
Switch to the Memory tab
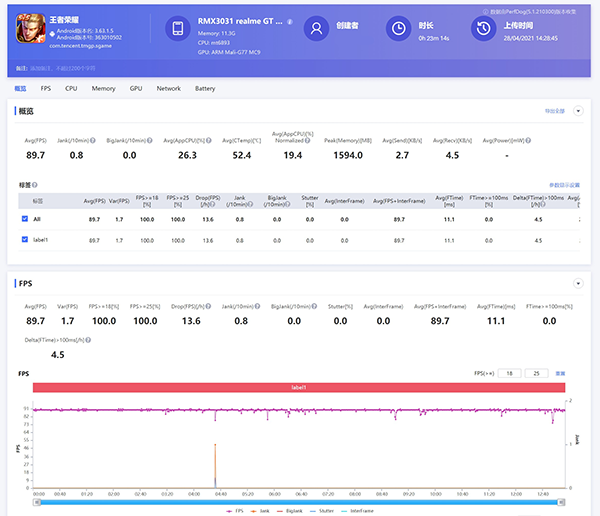(103, 89)
